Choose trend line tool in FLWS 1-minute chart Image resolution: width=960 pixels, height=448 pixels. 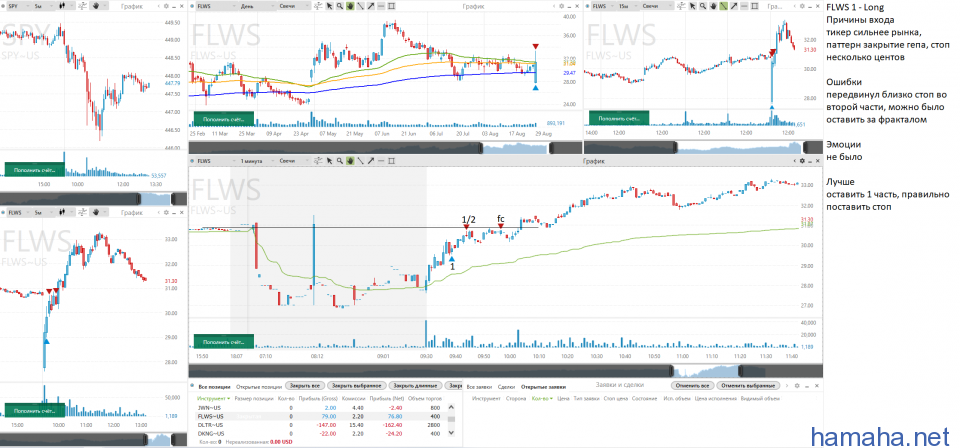click(361, 161)
